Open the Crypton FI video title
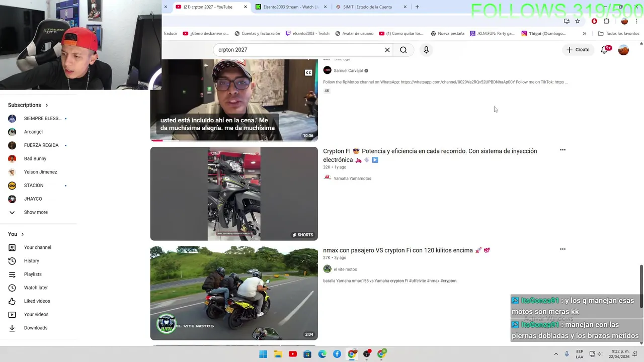The height and width of the screenshot is (362, 644). tap(430, 155)
